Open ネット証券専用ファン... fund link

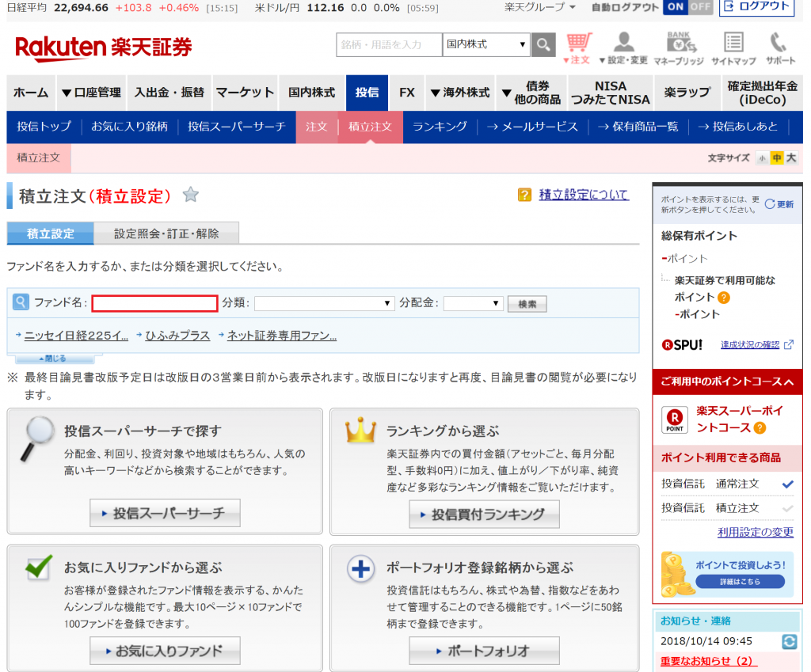click(x=282, y=336)
